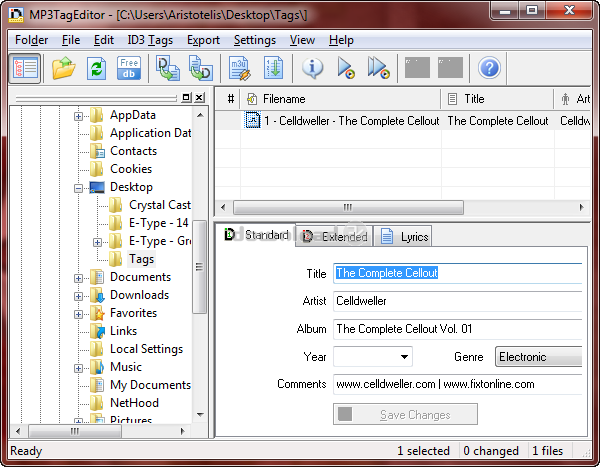
Task: Expand the AppData folder node
Action: (x=78, y=116)
